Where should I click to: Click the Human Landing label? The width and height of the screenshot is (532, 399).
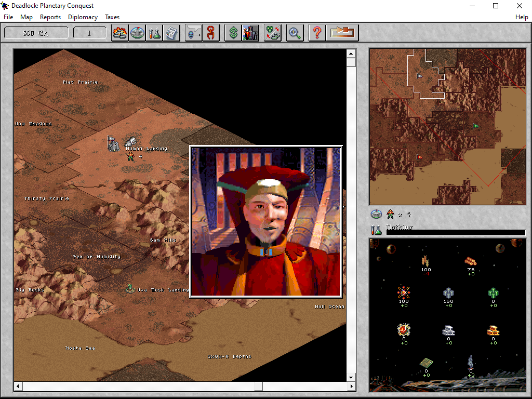coord(147,149)
